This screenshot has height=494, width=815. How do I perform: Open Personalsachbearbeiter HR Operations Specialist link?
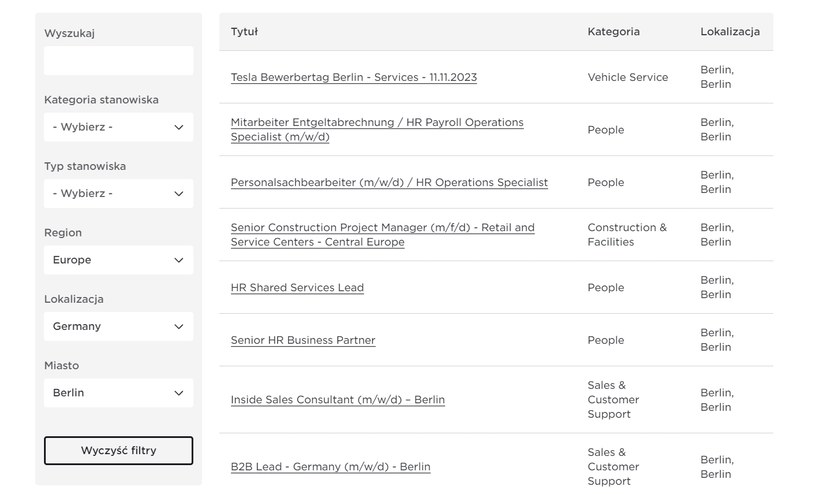[389, 183]
